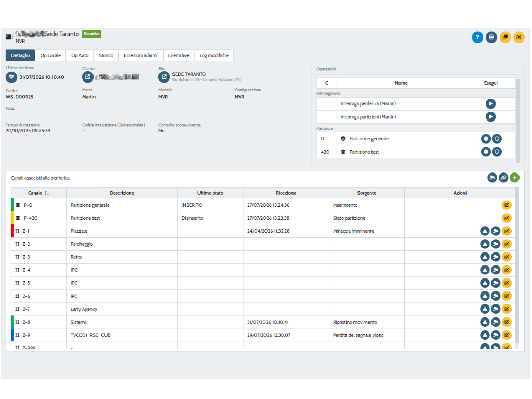Click alarm triangle icon for Z-3 Retro
532x399 pixels.
[x=485, y=257]
